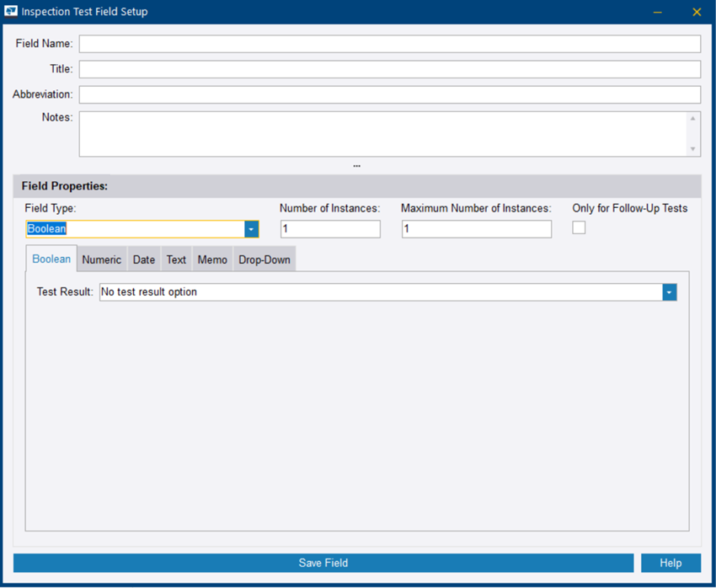Click the Number of Instances field

pyautogui.click(x=329, y=228)
